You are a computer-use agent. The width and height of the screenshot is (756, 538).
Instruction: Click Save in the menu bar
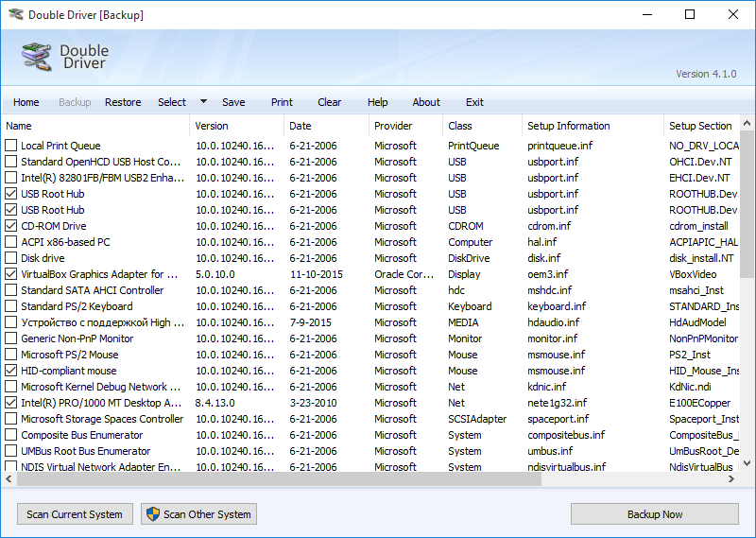pyautogui.click(x=233, y=102)
